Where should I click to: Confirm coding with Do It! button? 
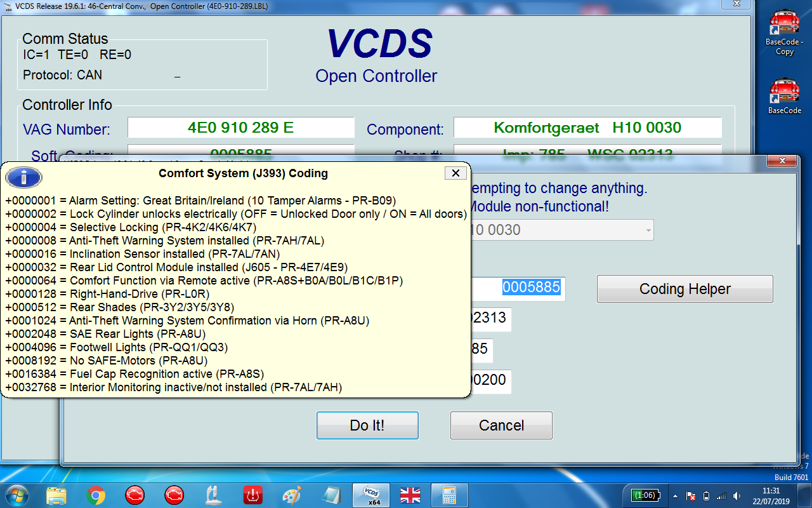click(367, 425)
